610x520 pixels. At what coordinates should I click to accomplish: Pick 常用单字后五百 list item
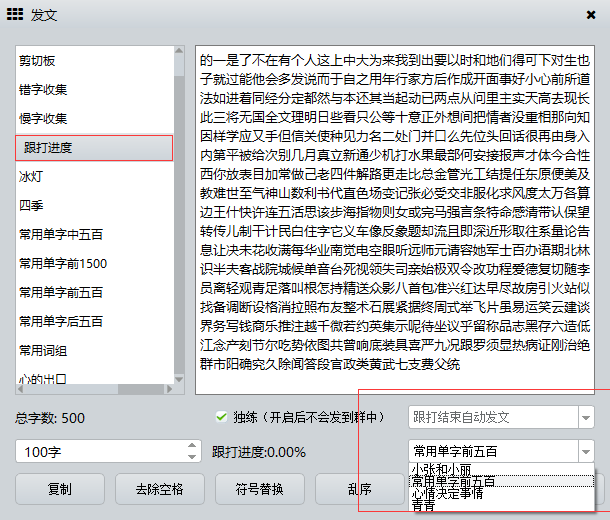(x=94, y=322)
